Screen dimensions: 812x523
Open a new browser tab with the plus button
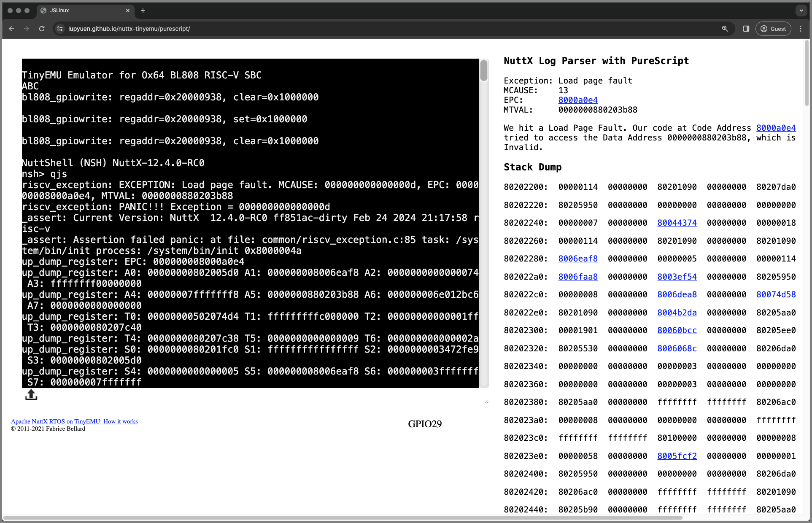(143, 10)
